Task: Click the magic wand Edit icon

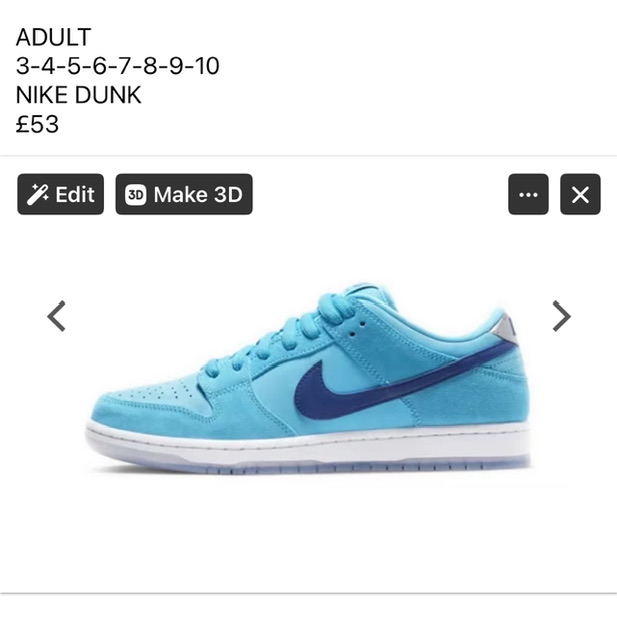Action: [x=37, y=194]
